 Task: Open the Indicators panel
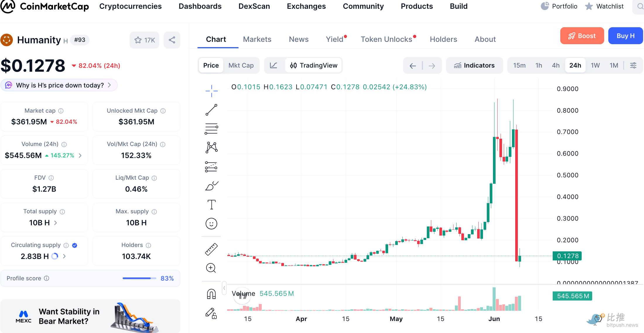[x=474, y=65]
